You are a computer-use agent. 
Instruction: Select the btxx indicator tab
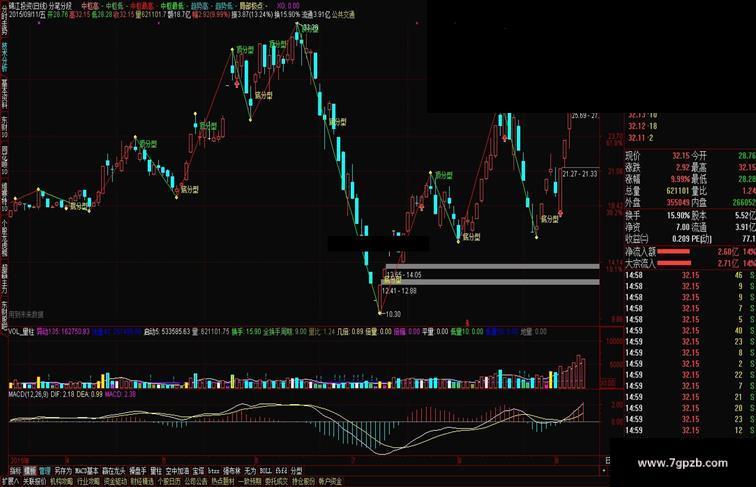214,471
